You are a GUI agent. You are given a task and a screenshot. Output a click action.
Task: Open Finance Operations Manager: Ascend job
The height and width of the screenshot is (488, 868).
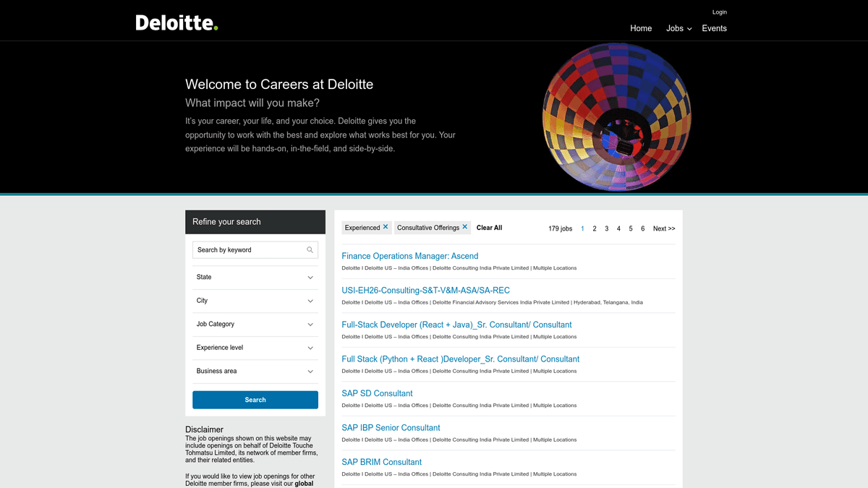[x=409, y=256]
